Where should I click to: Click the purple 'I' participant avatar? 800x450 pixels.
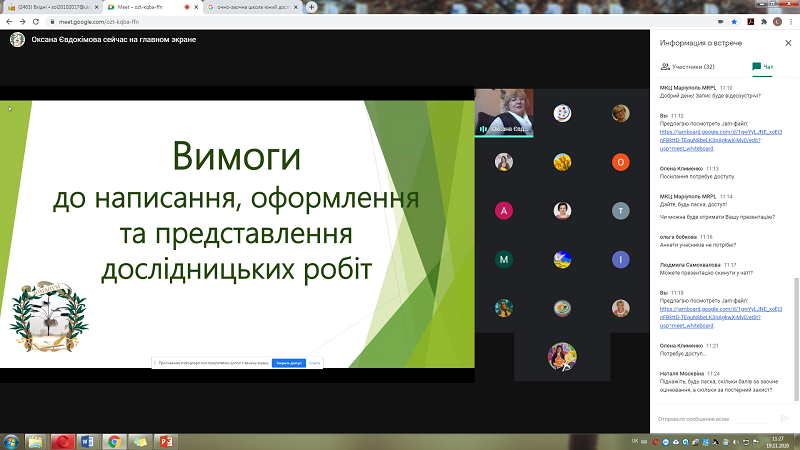pyautogui.click(x=621, y=259)
